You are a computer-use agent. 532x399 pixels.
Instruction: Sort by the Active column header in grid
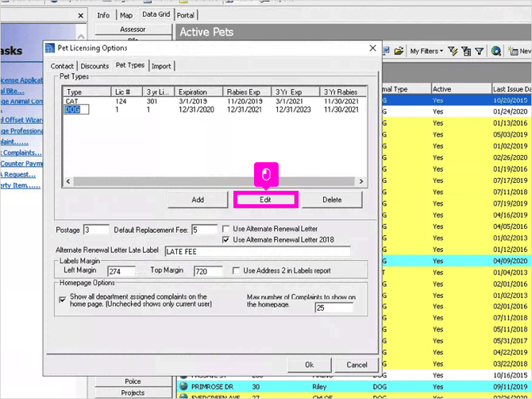click(461, 89)
